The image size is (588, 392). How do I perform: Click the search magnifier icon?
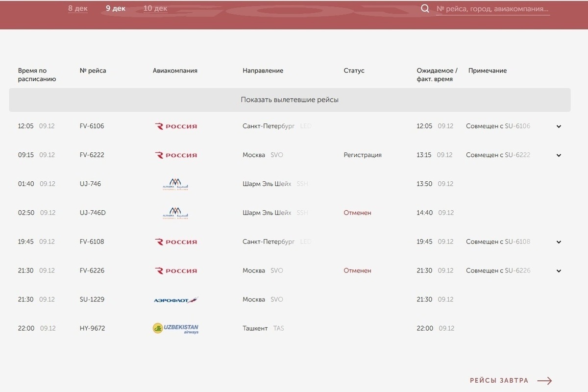click(425, 9)
